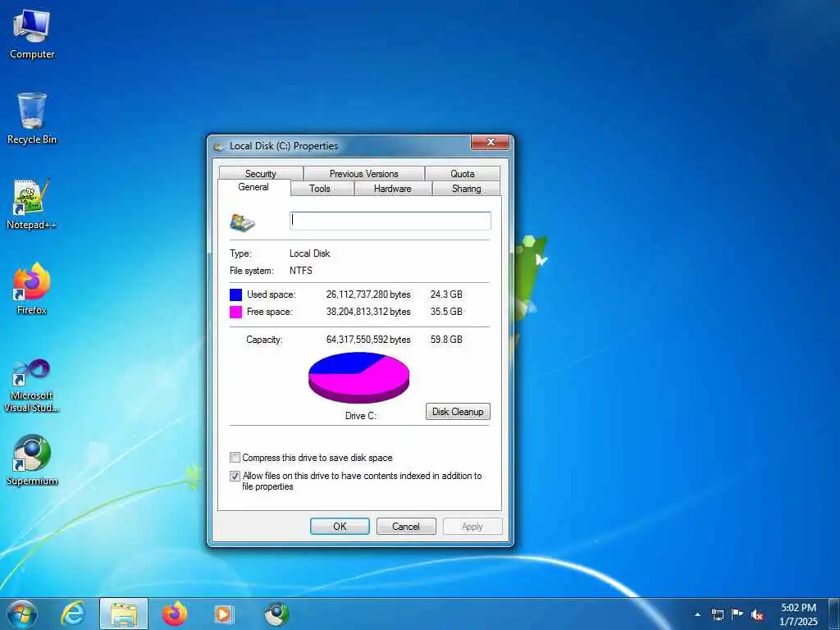
Task: Launch Supermium from the taskbar
Action: point(276,614)
